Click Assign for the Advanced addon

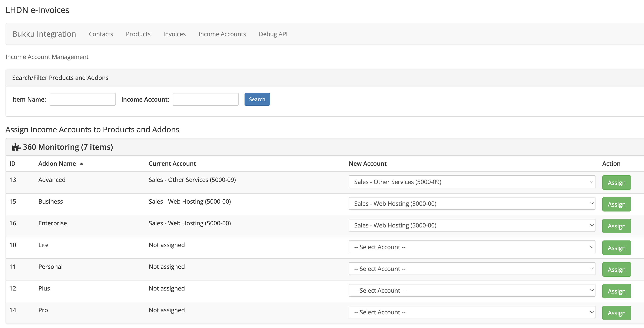pos(616,183)
